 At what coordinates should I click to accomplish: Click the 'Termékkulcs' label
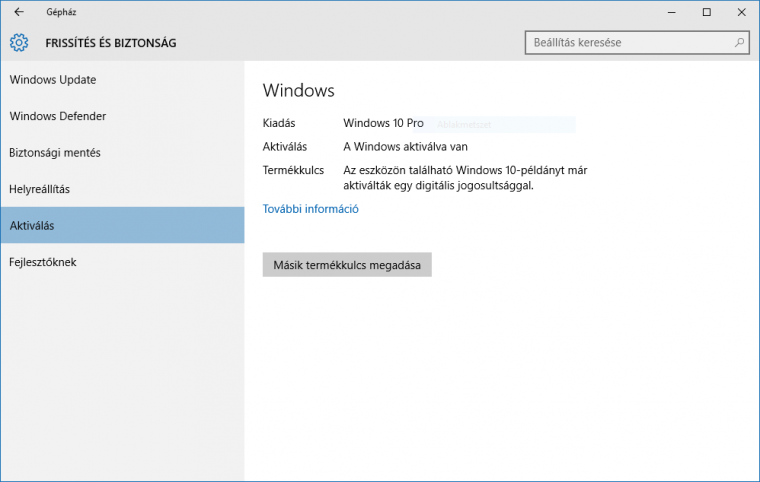point(293,170)
